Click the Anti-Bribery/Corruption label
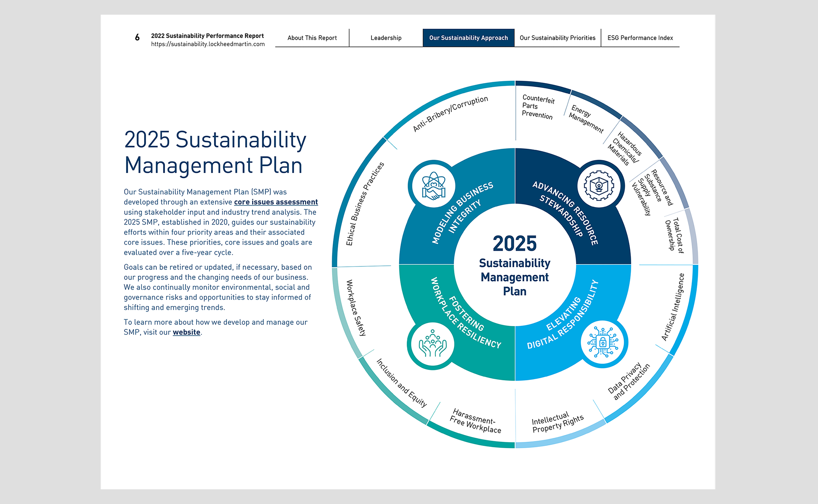818x504 pixels. click(x=450, y=114)
